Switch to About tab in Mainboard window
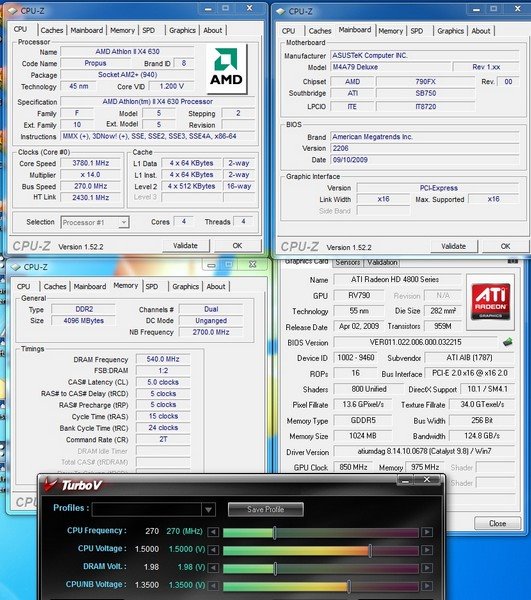The image size is (531, 600). click(x=481, y=31)
